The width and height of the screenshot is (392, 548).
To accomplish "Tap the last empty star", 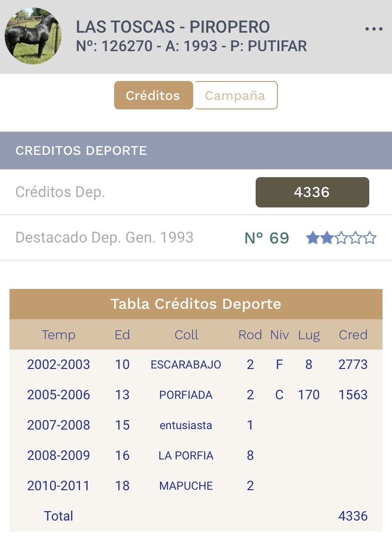I will point(370,238).
